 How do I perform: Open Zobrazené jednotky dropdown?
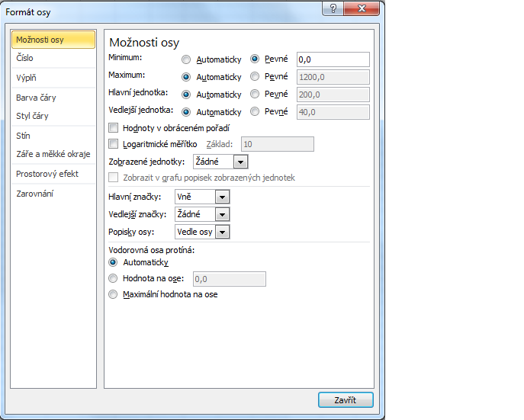(240, 162)
